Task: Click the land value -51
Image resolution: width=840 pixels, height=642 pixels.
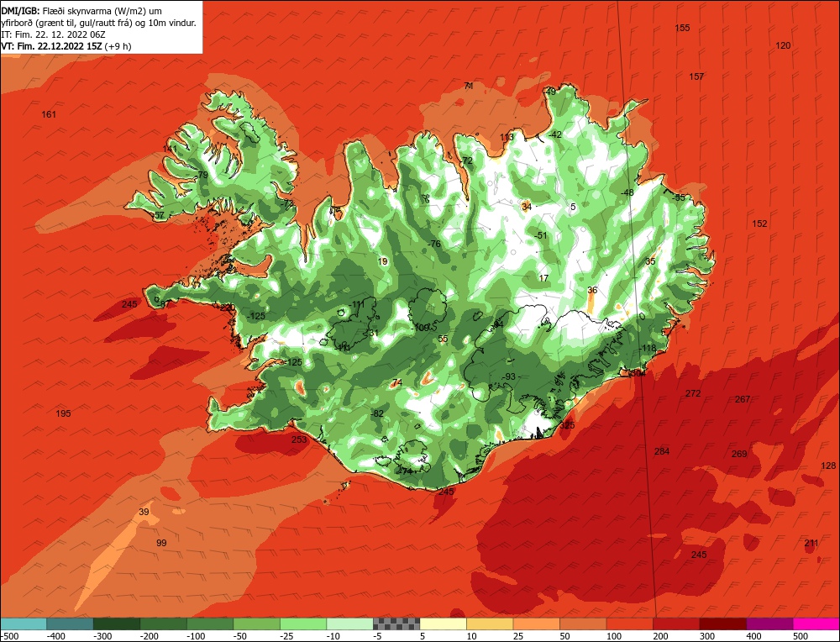Action: (x=541, y=235)
